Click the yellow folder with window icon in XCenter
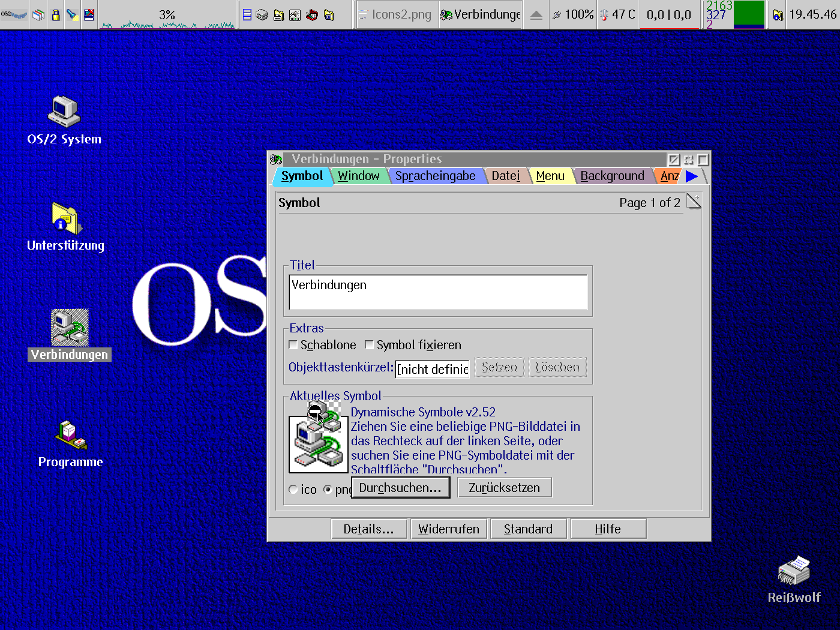The width and height of the screenshot is (840, 630). [329, 14]
